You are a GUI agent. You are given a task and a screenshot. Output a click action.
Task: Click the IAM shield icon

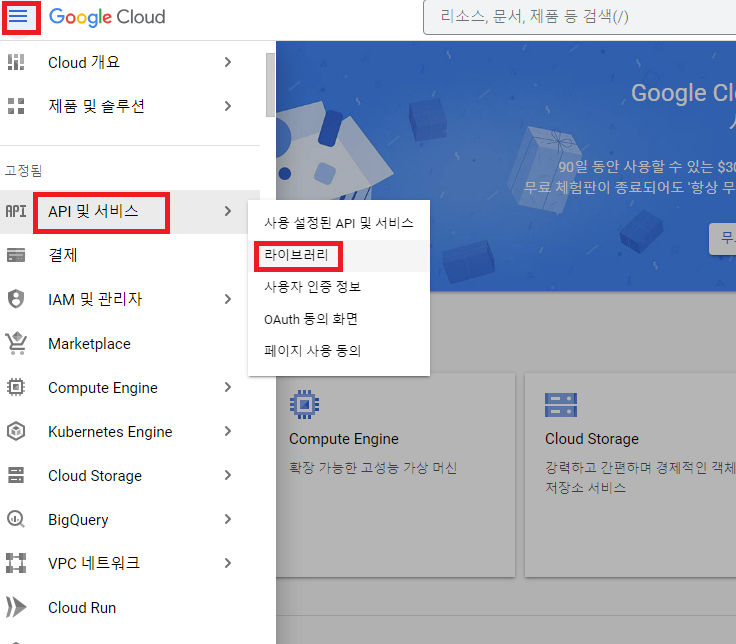(x=16, y=299)
